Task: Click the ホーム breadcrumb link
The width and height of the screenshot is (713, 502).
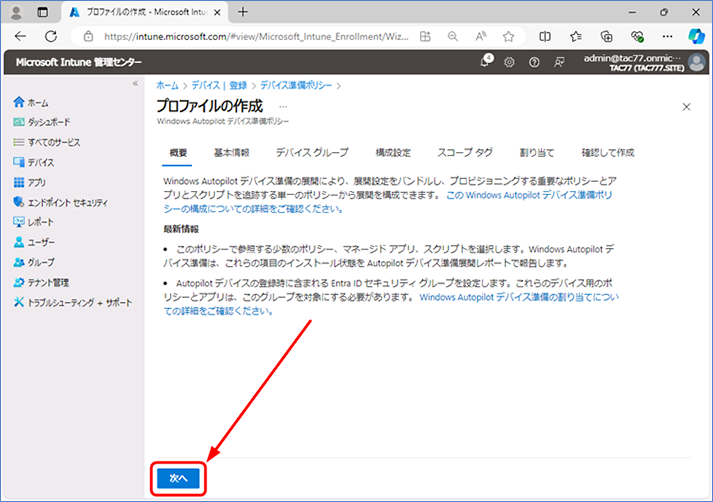Action: [x=167, y=85]
